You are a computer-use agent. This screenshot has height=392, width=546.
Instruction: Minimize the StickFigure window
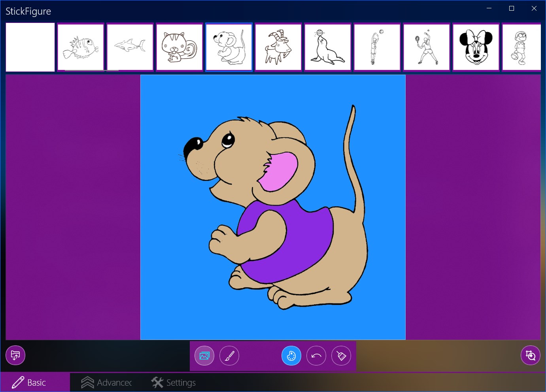(489, 8)
